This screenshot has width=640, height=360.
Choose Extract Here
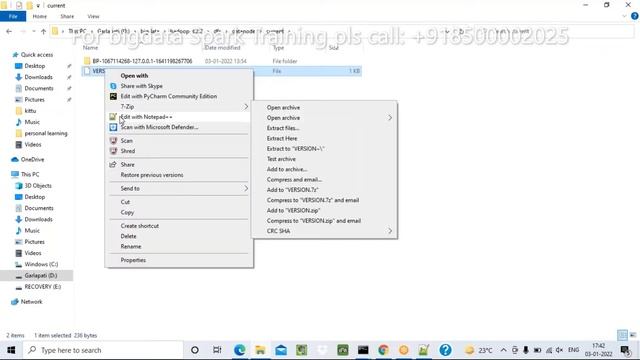coord(324,138)
